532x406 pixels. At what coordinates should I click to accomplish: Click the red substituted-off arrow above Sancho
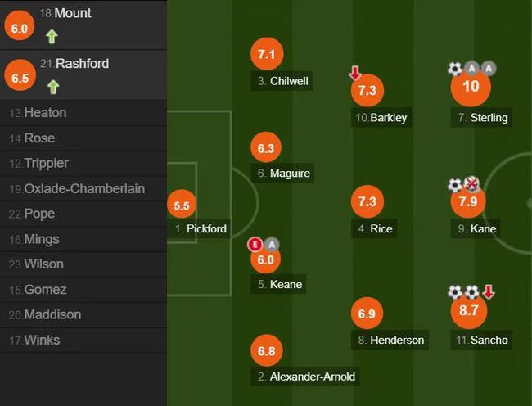coord(489,291)
